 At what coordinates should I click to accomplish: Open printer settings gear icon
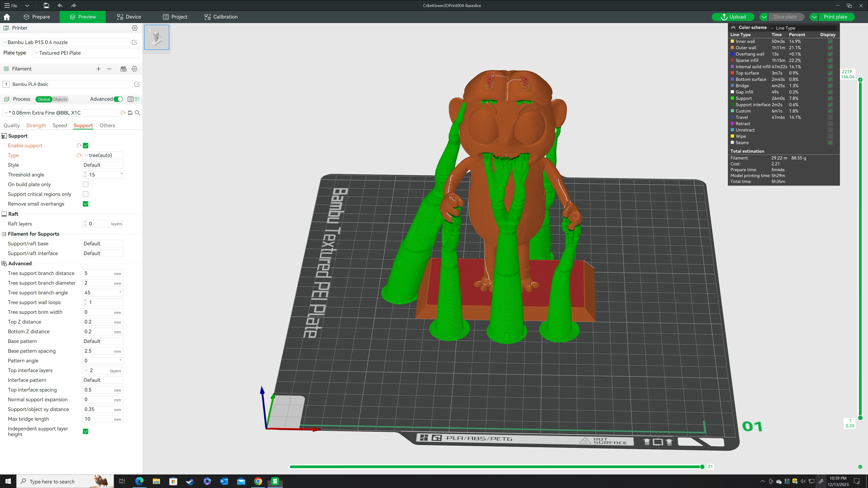[134, 28]
